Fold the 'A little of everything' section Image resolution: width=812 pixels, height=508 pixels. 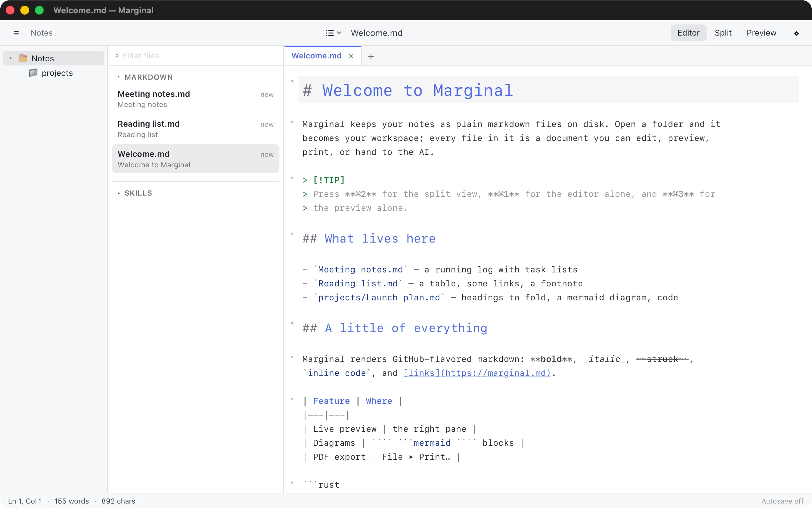[x=292, y=323]
